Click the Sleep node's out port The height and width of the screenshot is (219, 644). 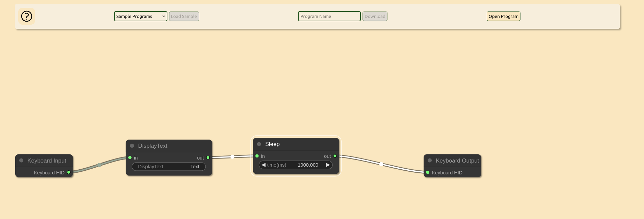[335, 156]
